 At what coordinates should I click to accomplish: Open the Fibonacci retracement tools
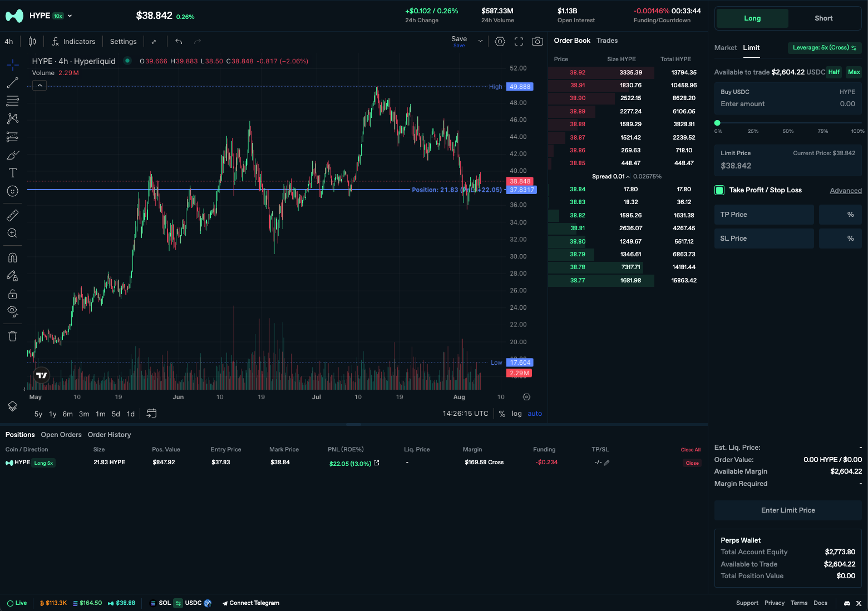(12, 101)
